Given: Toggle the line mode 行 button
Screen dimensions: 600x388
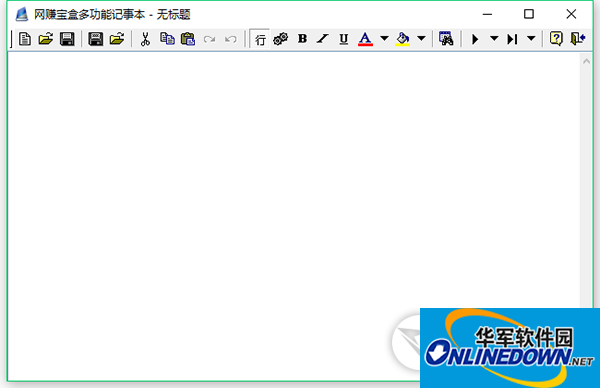Looking at the screenshot, I should (x=260, y=39).
